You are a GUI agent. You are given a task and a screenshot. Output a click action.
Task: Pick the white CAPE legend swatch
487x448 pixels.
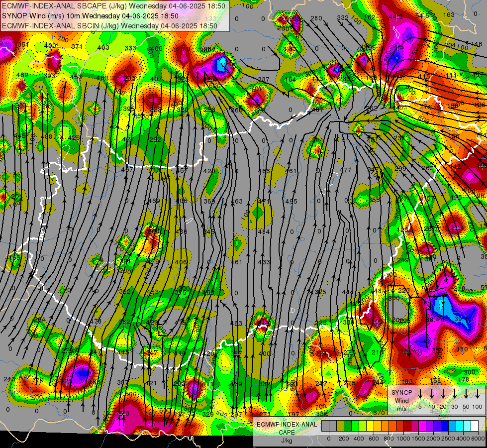click(475, 426)
